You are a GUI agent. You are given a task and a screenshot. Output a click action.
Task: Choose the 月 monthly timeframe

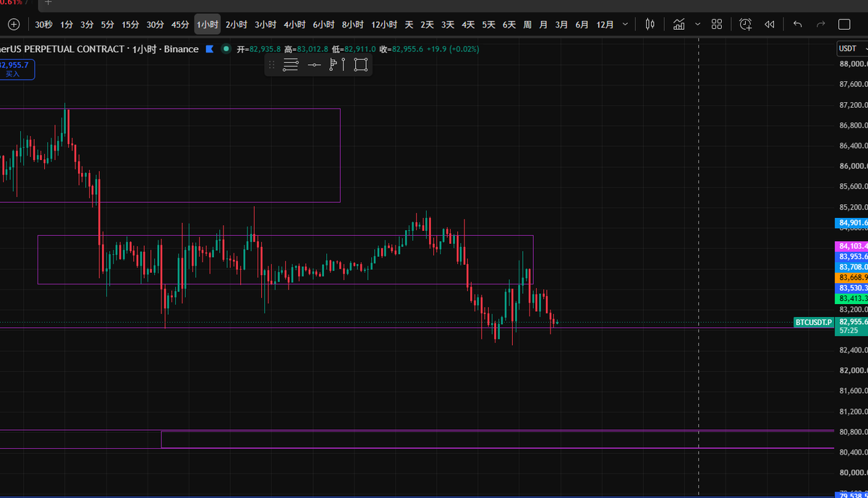543,25
